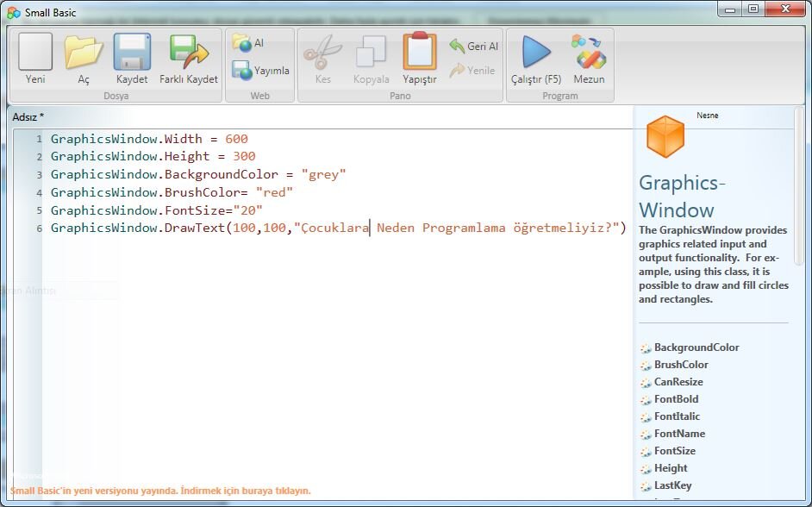Click the Graphics-Window help heading
This screenshot has height=507, width=812.
[x=682, y=197]
